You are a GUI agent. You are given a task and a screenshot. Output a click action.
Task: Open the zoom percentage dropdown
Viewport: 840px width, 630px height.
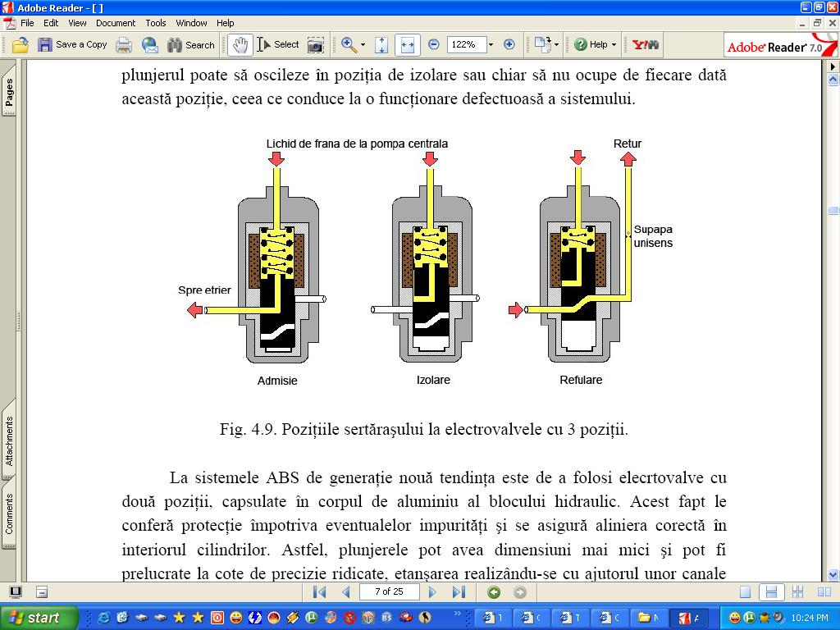tap(491, 45)
